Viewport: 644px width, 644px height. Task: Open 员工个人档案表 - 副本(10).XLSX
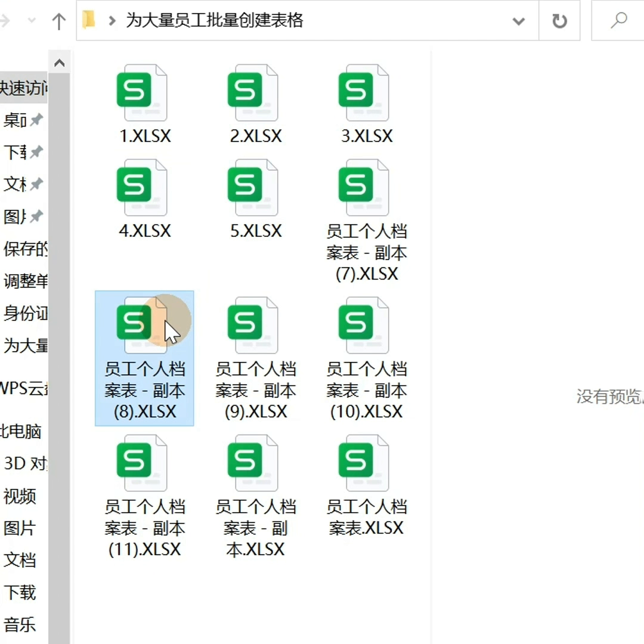(x=364, y=325)
